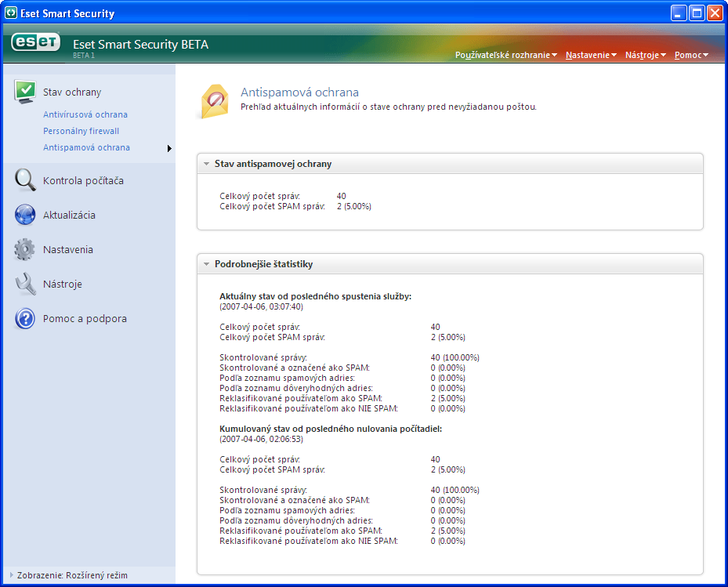Click Podrobnejšie štatistiky header text
Image resolution: width=728 pixels, height=587 pixels.
click(263, 264)
